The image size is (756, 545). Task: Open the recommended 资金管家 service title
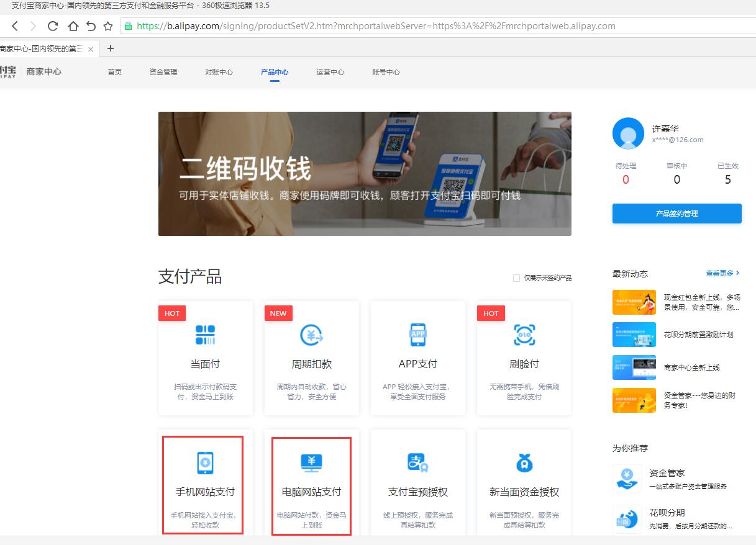(x=667, y=473)
